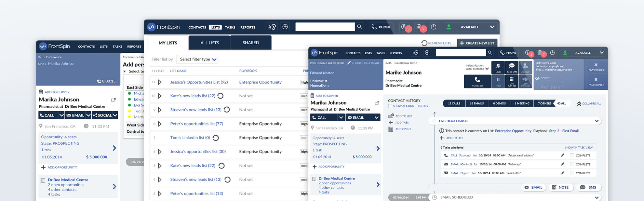Click Close Dialer button
The image size is (644, 201).
596,67
